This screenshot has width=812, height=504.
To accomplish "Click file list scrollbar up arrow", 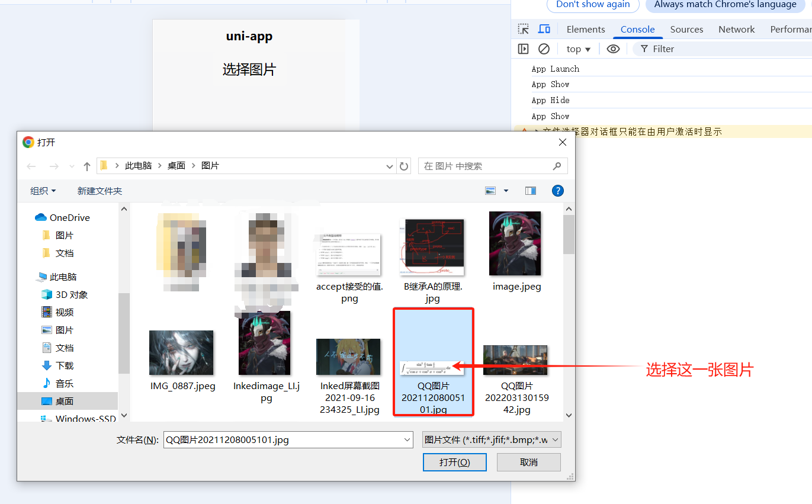I will [569, 208].
